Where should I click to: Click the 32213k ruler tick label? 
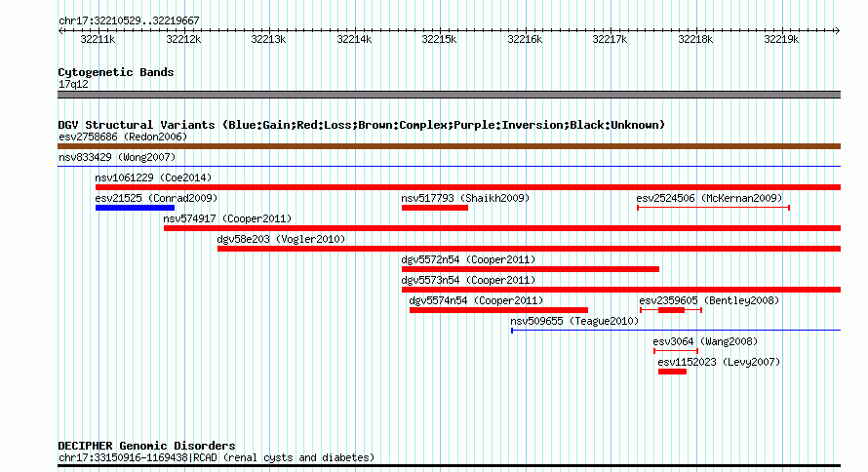(x=268, y=39)
